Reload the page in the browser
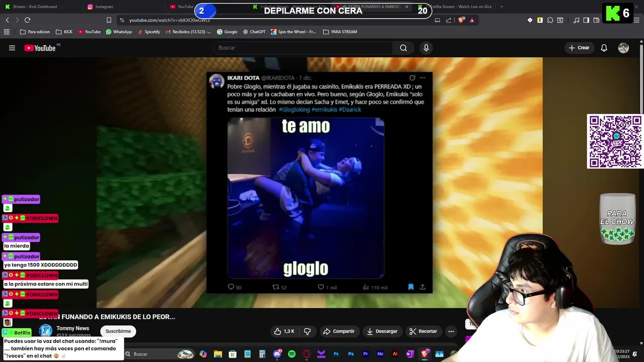 pos(27,20)
